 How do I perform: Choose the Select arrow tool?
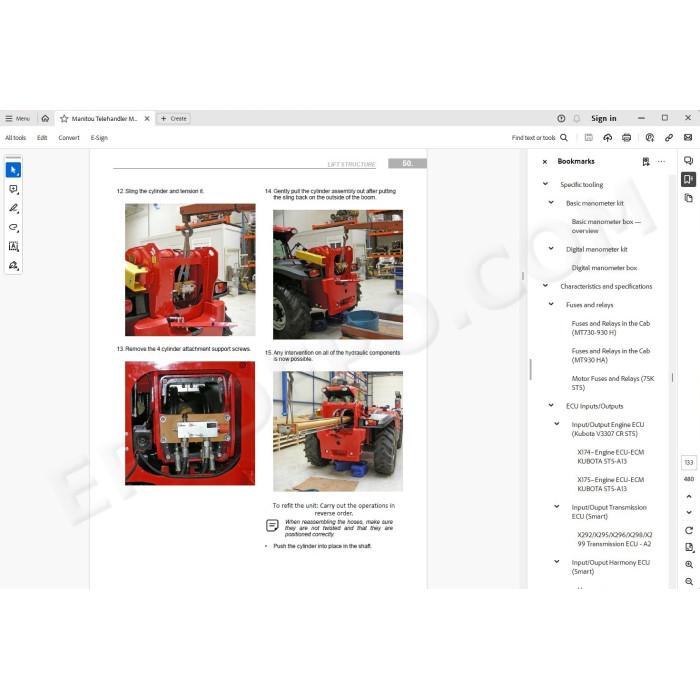(x=13, y=170)
